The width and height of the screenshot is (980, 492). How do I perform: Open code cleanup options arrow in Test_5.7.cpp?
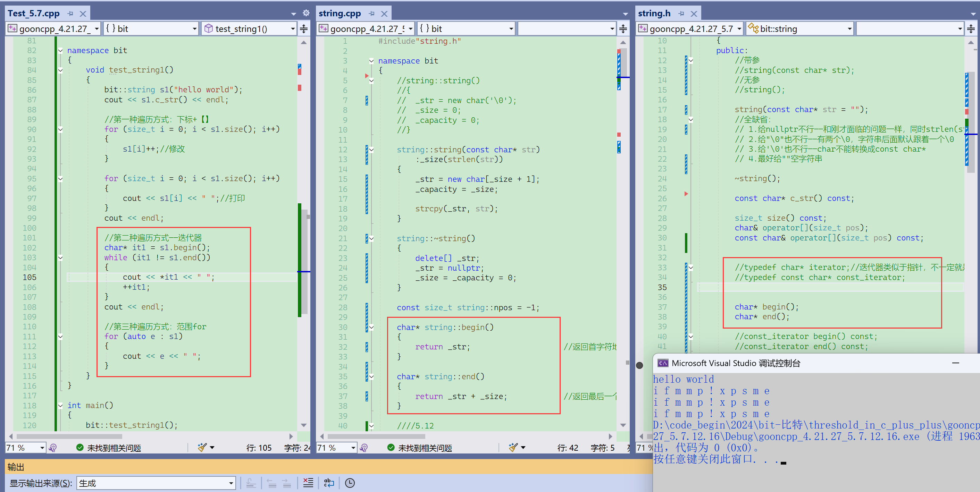click(212, 448)
